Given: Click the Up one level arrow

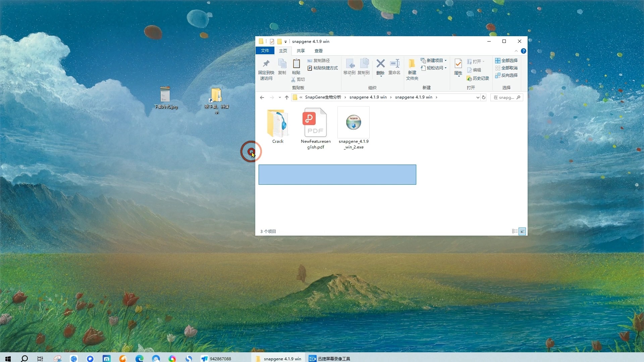Looking at the screenshot, I should (286, 98).
